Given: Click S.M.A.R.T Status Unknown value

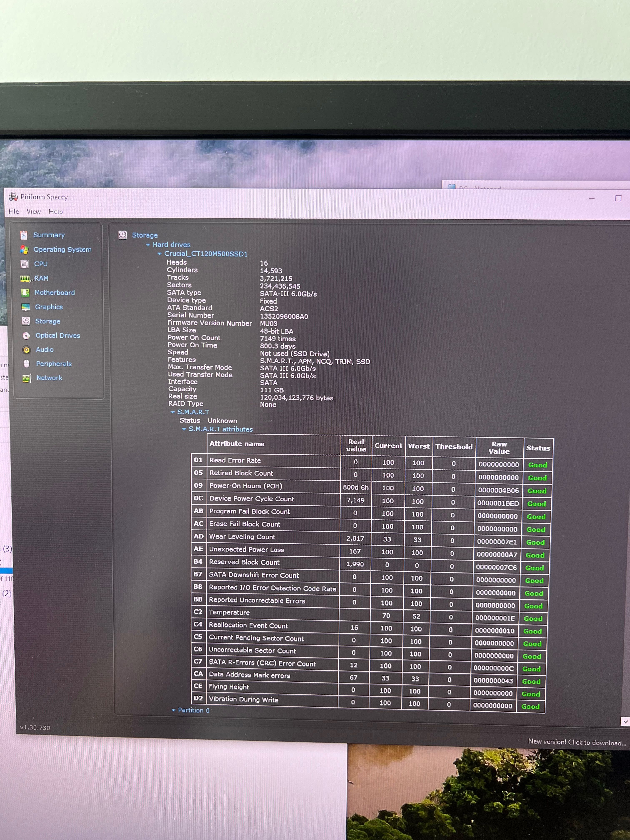Looking at the screenshot, I should click(x=222, y=421).
